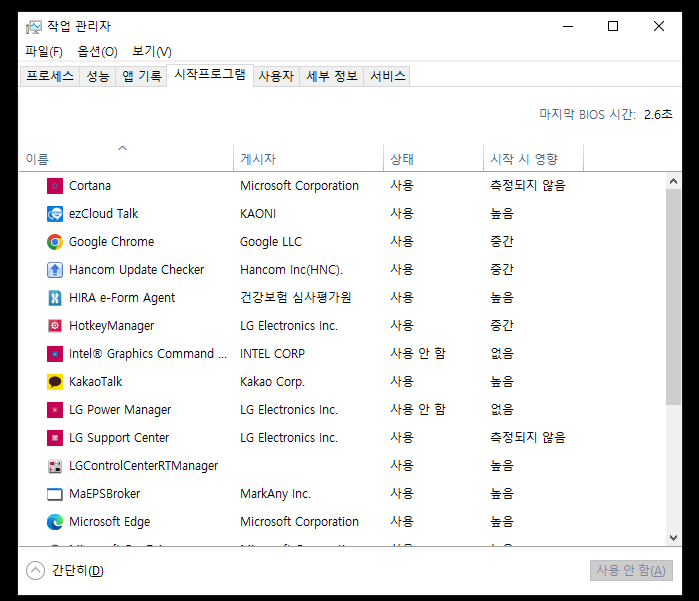Sort by the 이름 column header
699x601 pixels.
pyautogui.click(x=126, y=158)
